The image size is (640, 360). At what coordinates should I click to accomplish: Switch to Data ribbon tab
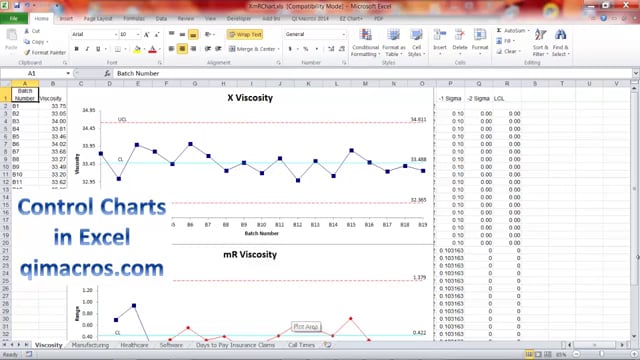tap(161, 19)
